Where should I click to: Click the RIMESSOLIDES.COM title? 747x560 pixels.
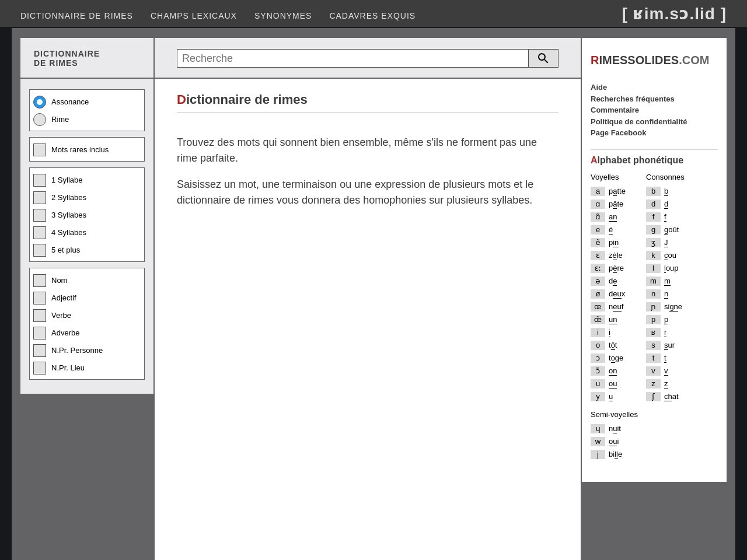coord(650,60)
